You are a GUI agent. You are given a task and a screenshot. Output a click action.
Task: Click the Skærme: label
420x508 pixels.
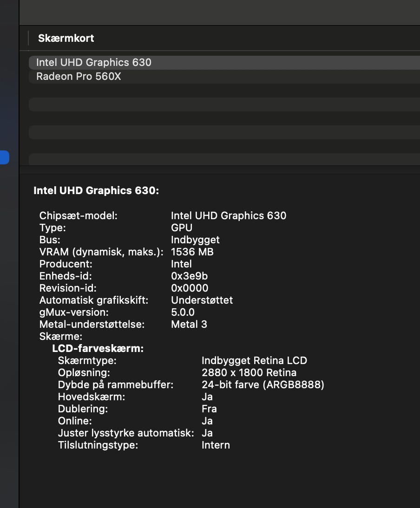(60, 336)
